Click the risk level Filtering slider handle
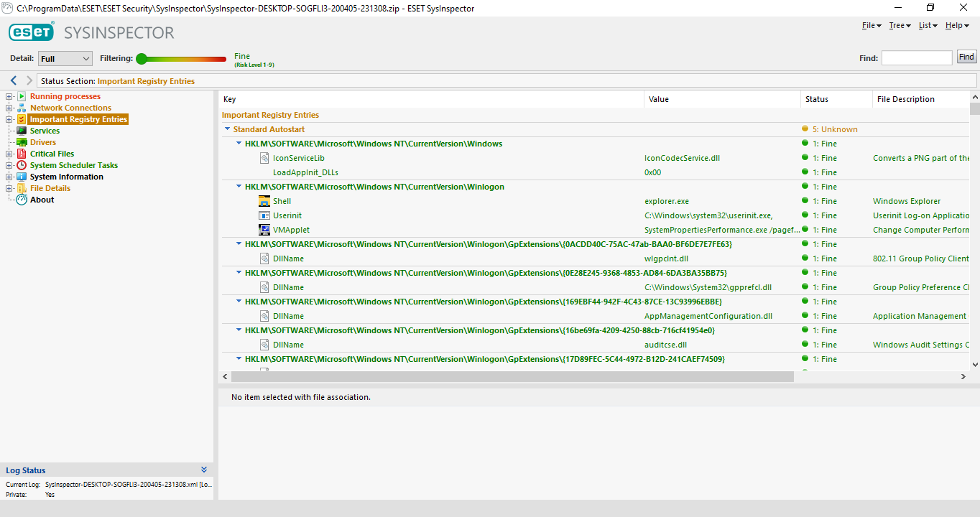The width and height of the screenshot is (980, 517). (142, 59)
